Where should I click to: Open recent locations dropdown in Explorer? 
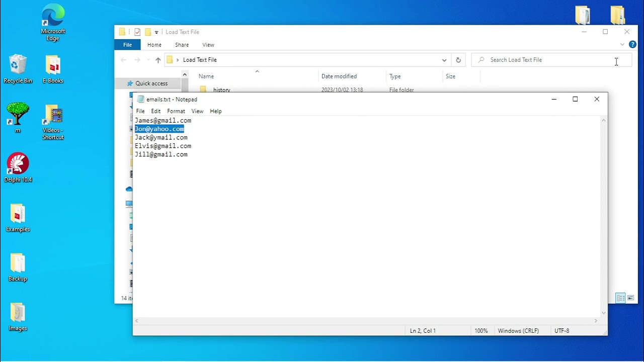[x=148, y=60]
